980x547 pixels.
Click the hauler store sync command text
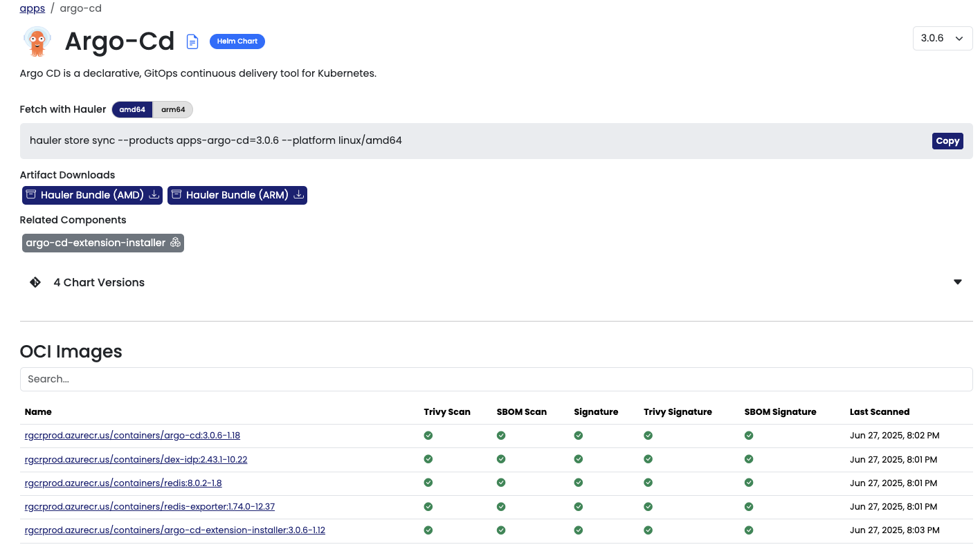[x=216, y=140]
